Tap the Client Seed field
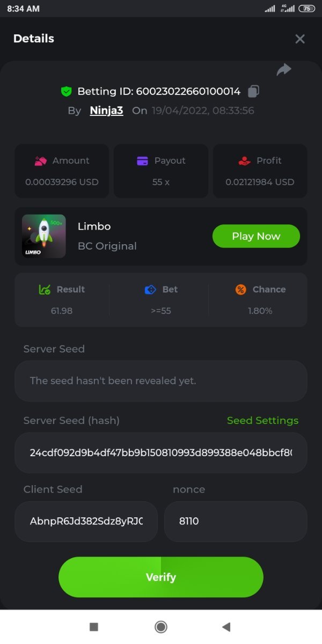Viewport: 322px width, 644px height. (x=86, y=521)
